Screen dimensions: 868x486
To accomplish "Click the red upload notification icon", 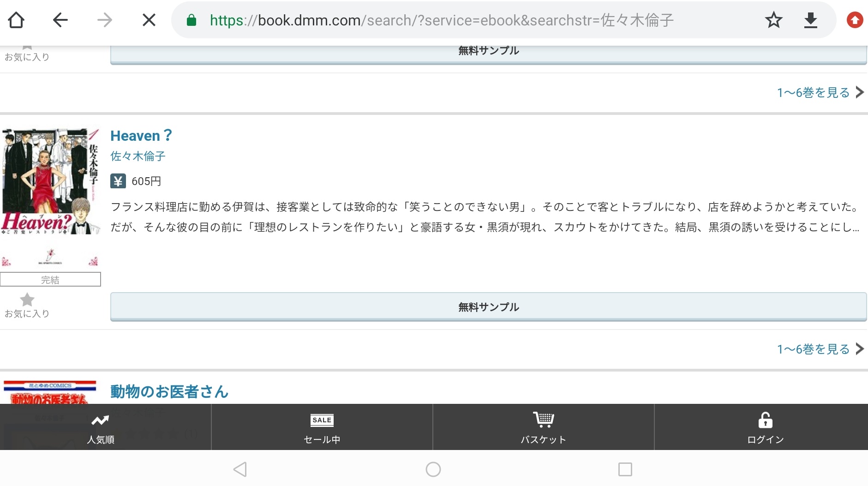I will click(x=855, y=20).
